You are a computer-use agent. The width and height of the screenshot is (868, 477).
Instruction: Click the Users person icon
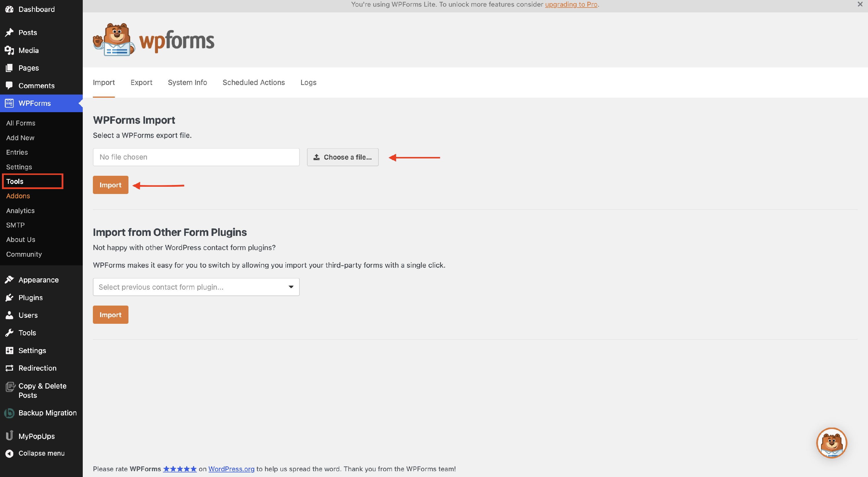[x=10, y=315]
